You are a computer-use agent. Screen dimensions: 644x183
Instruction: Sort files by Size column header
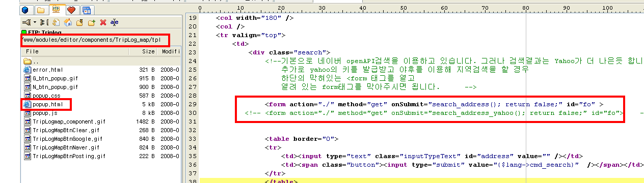[148, 51]
